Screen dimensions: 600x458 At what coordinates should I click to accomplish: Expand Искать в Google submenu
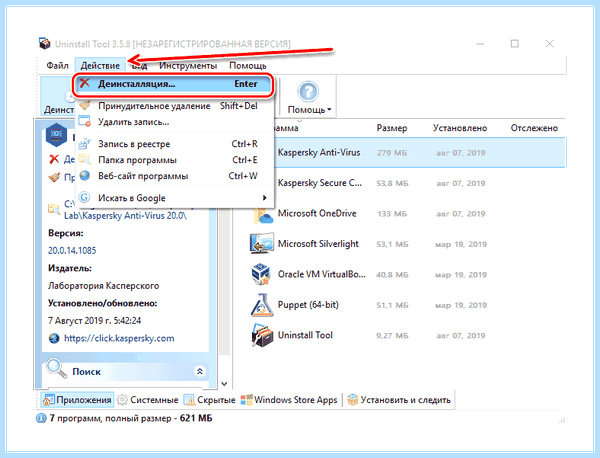(174, 198)
